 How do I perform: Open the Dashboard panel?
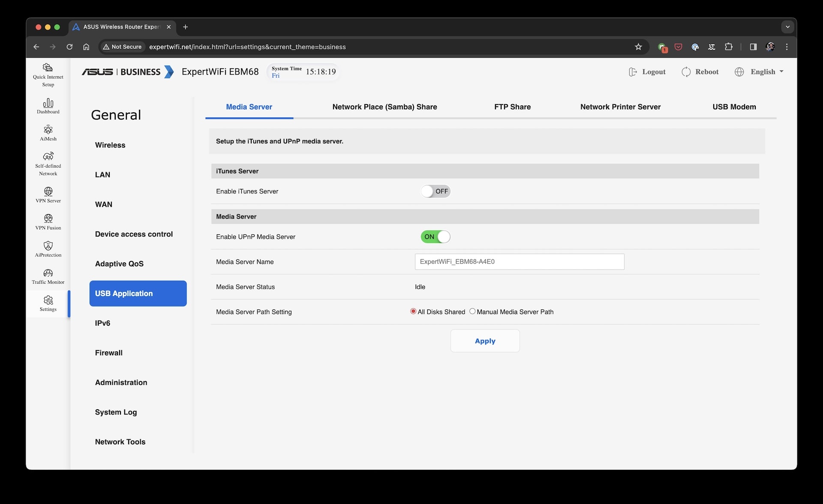click(48, 106)
